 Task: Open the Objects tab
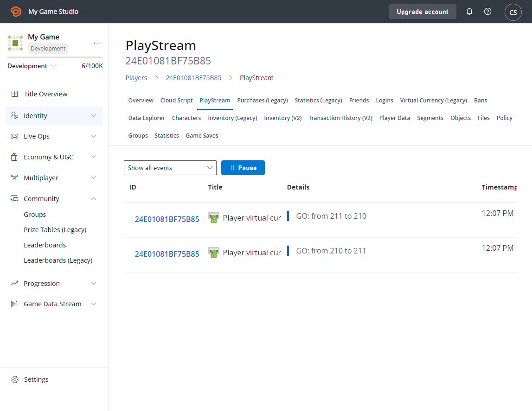point(461,118)
